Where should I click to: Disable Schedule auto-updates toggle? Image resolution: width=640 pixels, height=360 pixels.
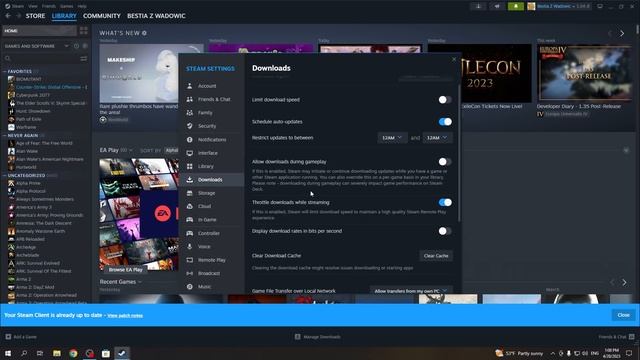tap(445, 122)
